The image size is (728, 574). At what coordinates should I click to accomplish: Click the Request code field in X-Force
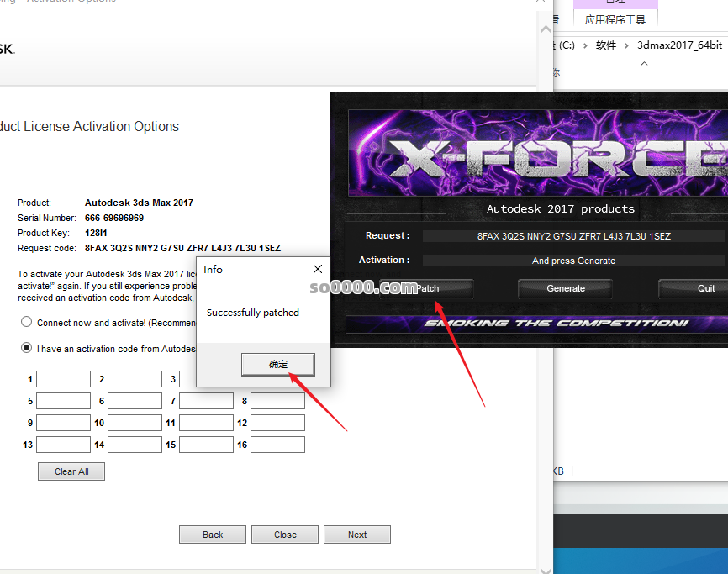coord(573,236)
